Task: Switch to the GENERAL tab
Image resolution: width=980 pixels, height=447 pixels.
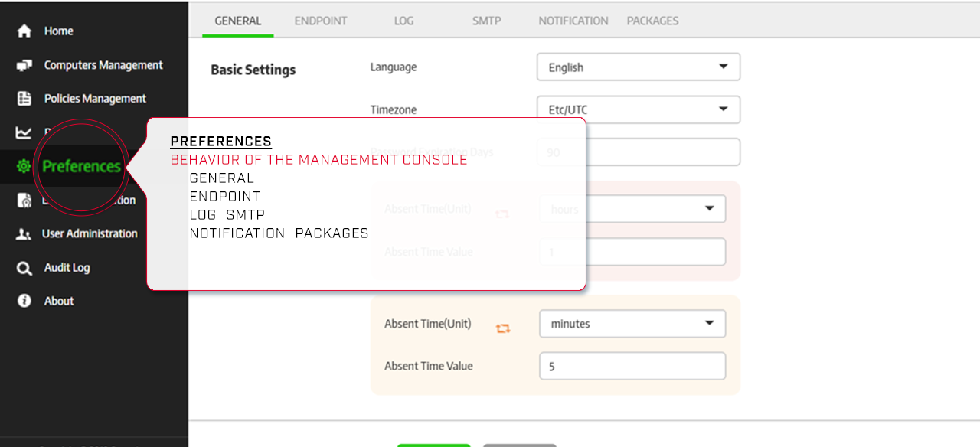Action: 238,21
